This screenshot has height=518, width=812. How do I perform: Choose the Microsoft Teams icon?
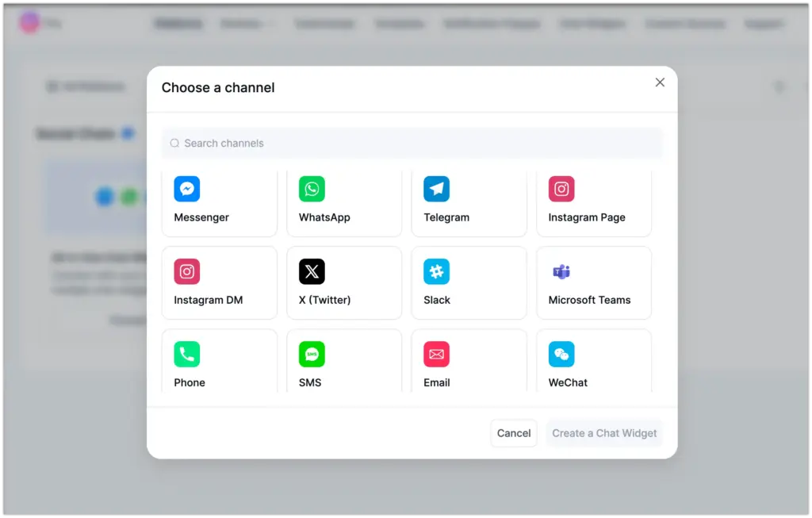561,271
